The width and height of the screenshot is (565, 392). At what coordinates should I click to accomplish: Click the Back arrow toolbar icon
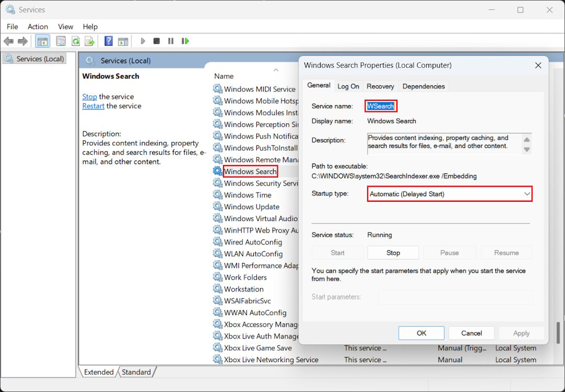click(8, 41)
